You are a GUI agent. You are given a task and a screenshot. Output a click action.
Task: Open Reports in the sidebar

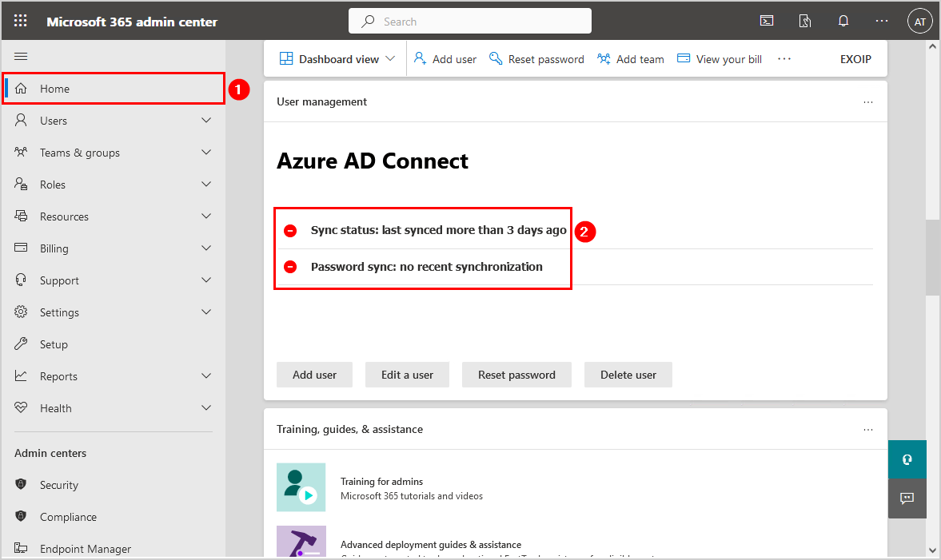pyautogui.click(x=59, y=375)
